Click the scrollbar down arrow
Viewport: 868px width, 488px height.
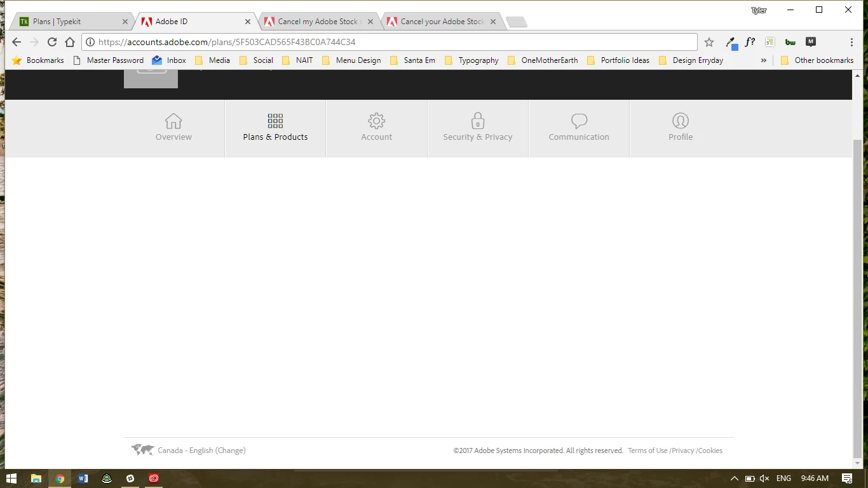tap(857, 464)
